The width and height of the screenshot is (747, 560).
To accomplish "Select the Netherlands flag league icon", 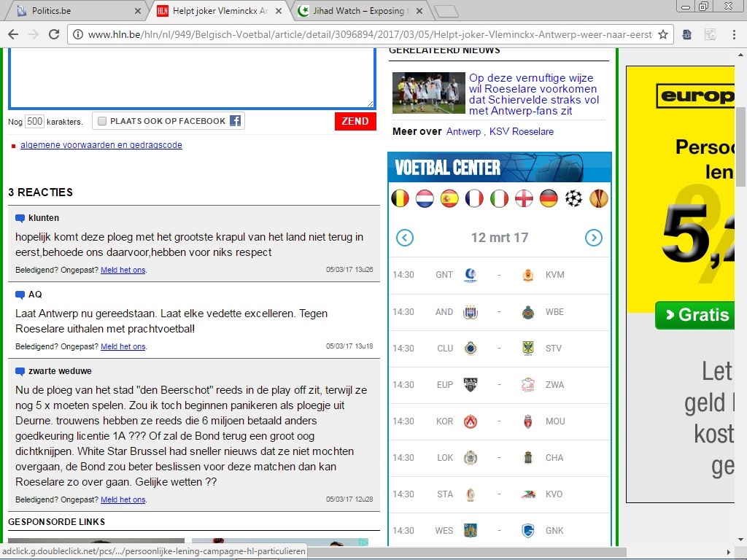I will (x=425, y=198).
